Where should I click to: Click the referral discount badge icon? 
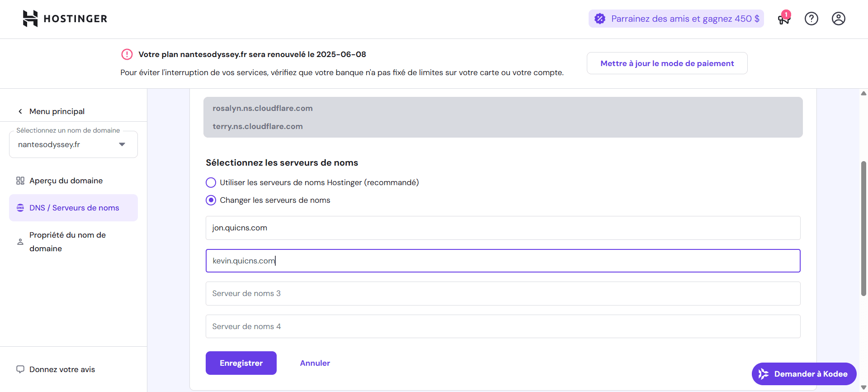(x=600, y=19)
